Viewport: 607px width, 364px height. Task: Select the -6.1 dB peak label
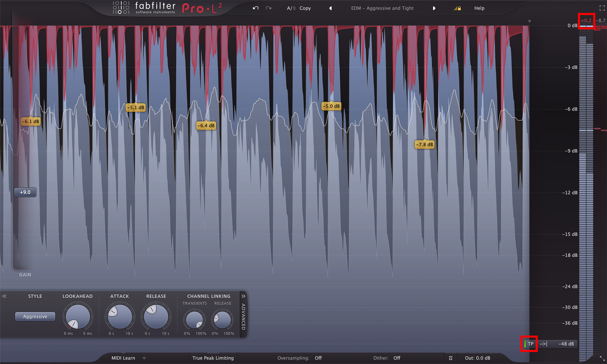click(31, 121)
